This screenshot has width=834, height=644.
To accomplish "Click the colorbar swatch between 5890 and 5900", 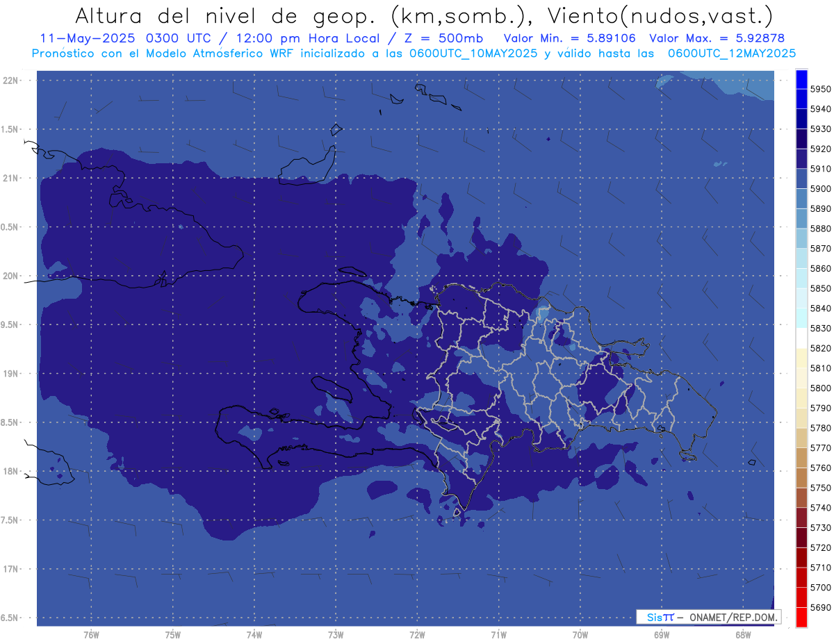I will pos(801,199).
